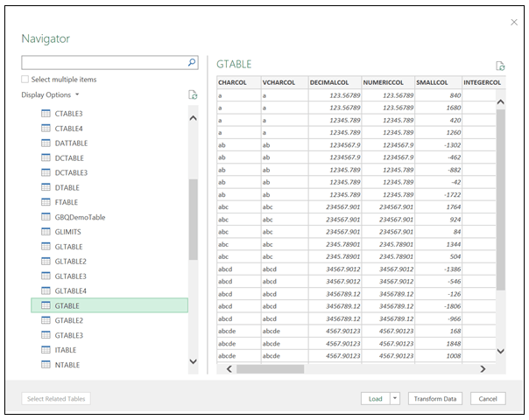Select the GTABLE2 table in list
The image size is (529, 420).
pyautogui.click(x=69, y=320)
